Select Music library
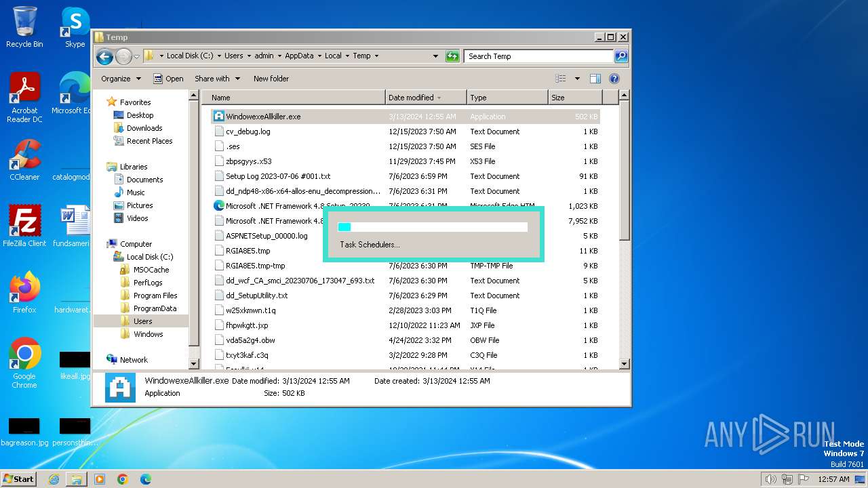868x488 pixels. (136, 192)
